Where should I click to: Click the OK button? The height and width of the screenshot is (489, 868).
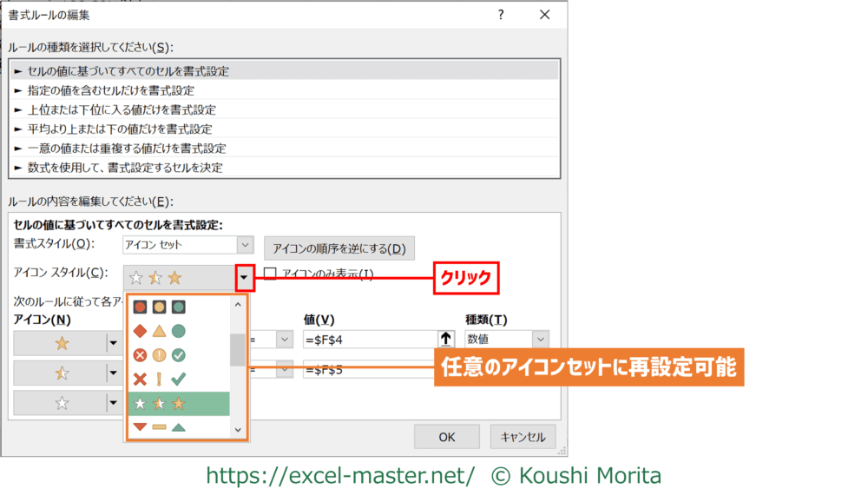(x=446, y=437)
